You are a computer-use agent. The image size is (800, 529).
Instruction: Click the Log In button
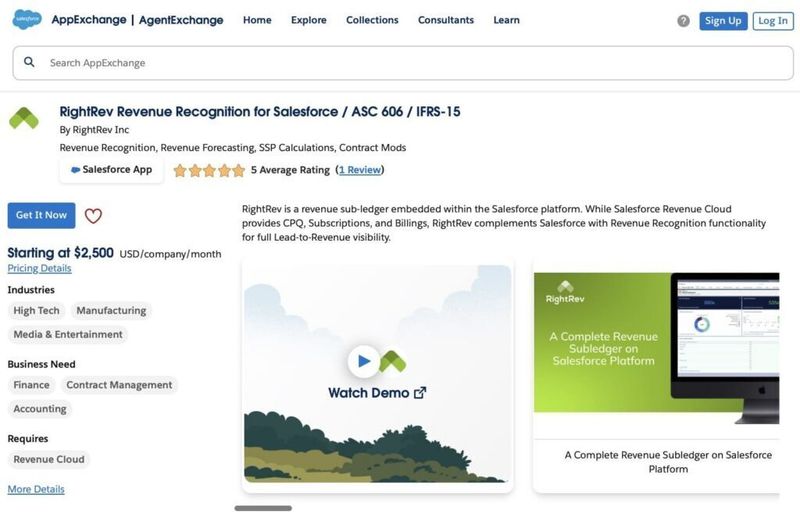(x=773, y=21)
